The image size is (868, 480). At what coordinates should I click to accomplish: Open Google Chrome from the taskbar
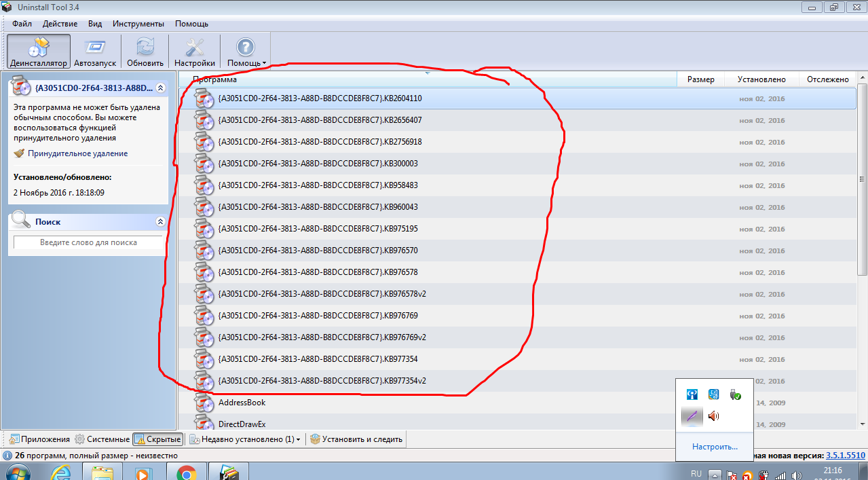[186, 473]
